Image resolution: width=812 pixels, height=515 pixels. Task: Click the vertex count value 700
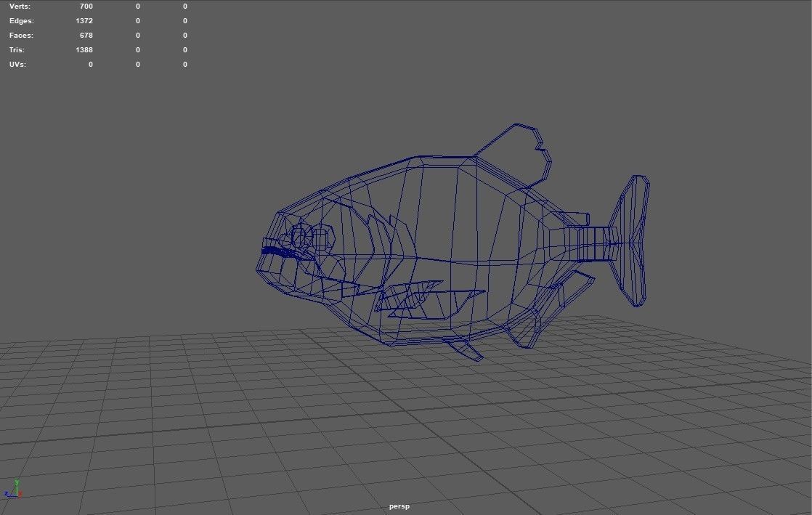point(86,7)
